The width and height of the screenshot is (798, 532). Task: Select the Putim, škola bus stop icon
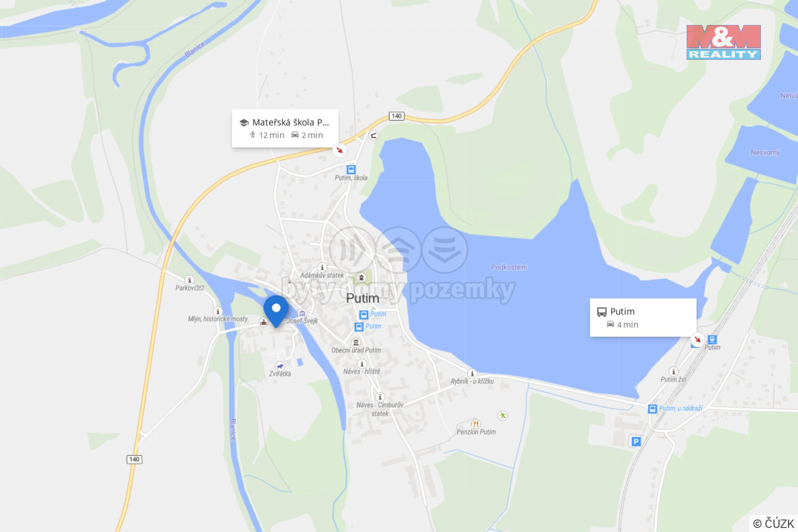[351, 170]
